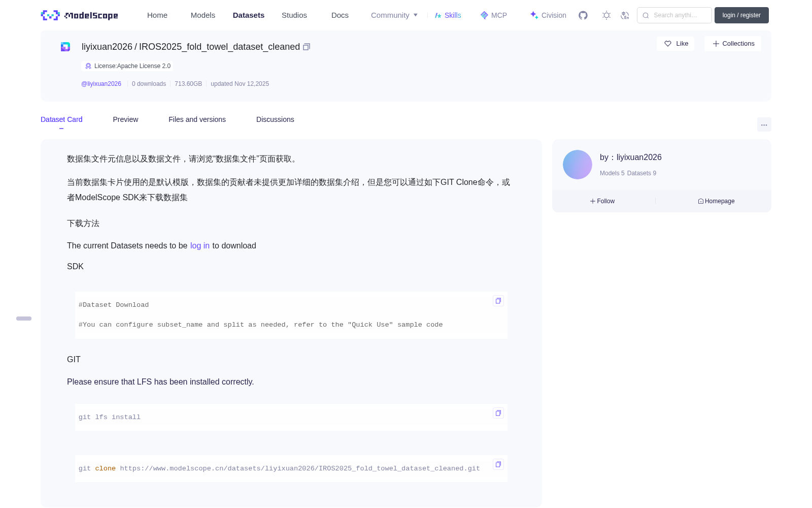Screen dimensions: 812x508
Task: Copy the dataset name with copy icon
Action: [x=307, y=47]
